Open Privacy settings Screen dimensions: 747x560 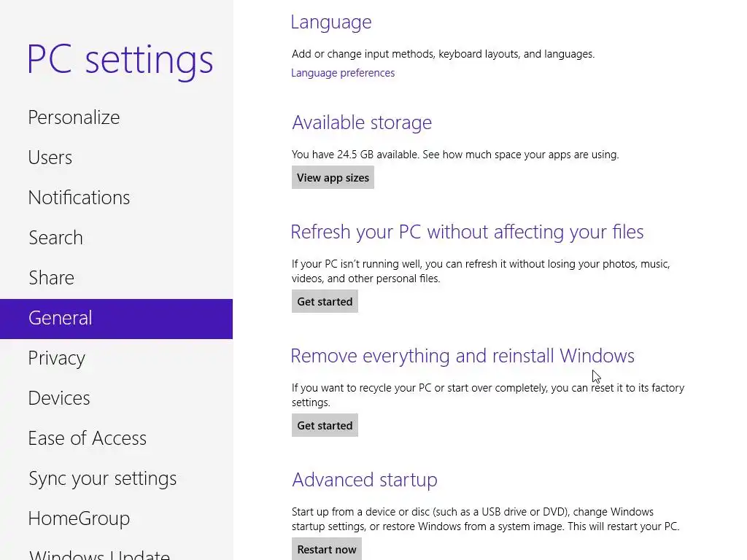click(x=57, y=358)
